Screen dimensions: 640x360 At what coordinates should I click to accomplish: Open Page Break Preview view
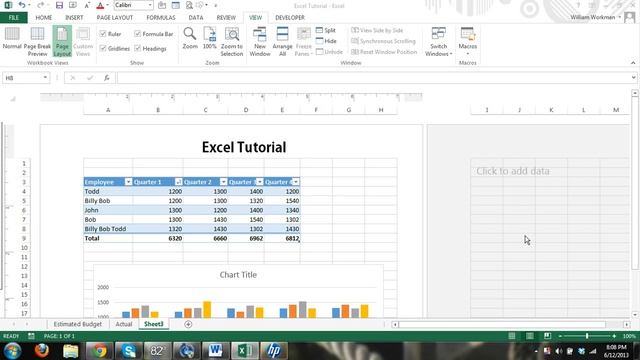(37, 42)
